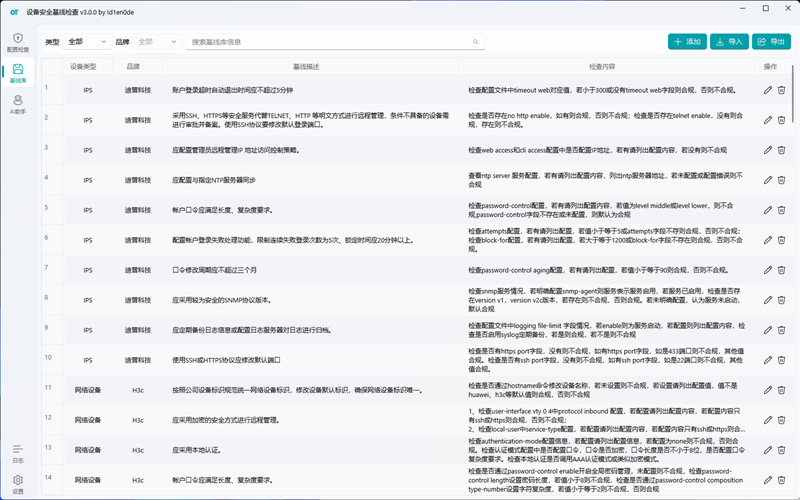Open the 配置检查 shield icon in sidebar

(18, 38)
